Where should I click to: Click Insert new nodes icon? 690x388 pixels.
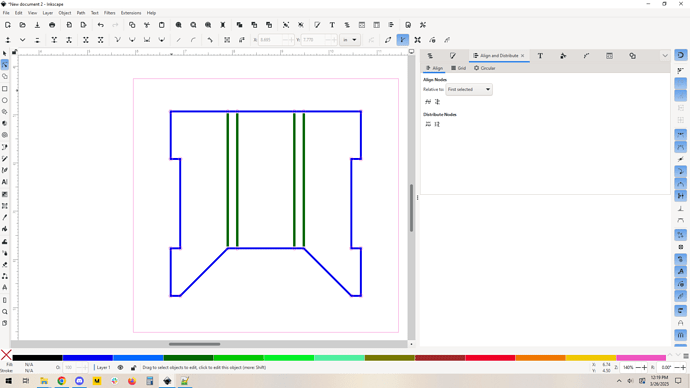[x=8, y=40]
